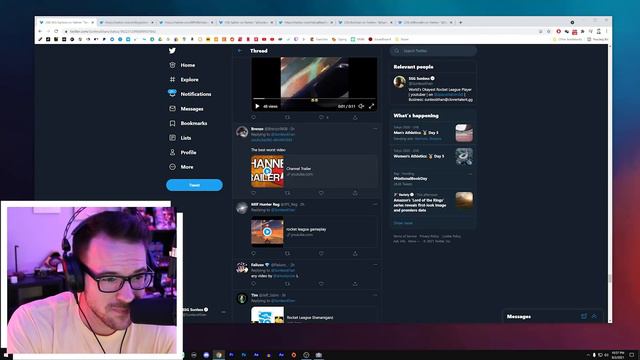Open the More menu in sidebar
Image resolution: width=640 pixels, height=360 pixels.
pyautogui.click(x=182, y=167)
